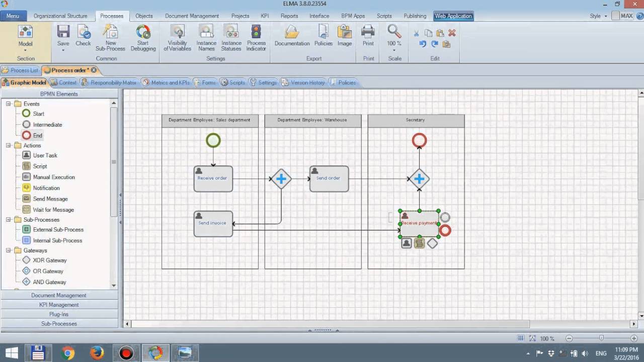Screen dimensions: 644x362
Task: Select the Send order task on canvas
Action: point(329,178)
